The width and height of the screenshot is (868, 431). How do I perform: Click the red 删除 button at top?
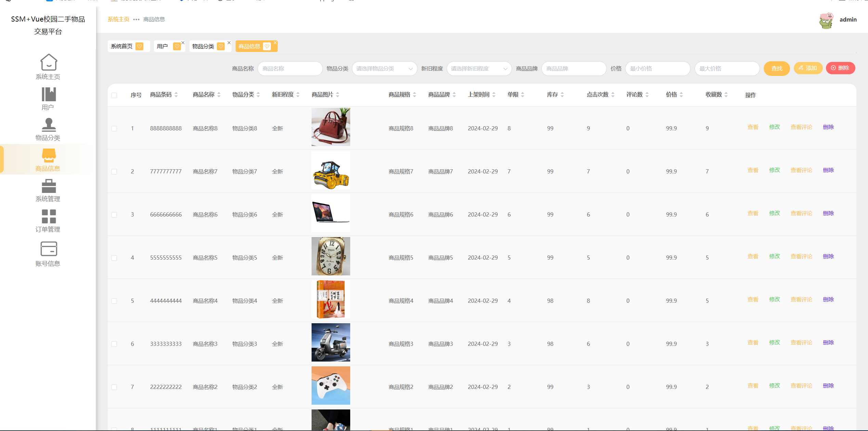pyautogui.click(x=840, y=68)
